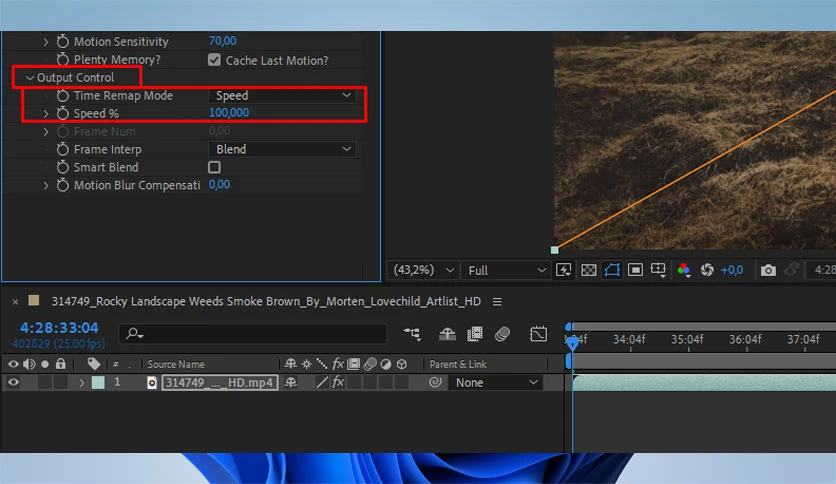Click Source Name column header
This screenshot has height=484, width=836.
pyautogui.click(x=176, y=364)
